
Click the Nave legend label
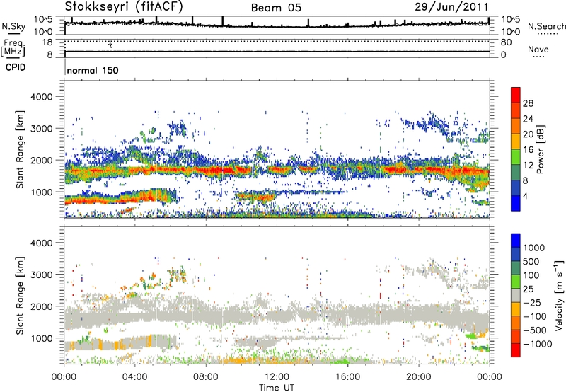(538, 49)
